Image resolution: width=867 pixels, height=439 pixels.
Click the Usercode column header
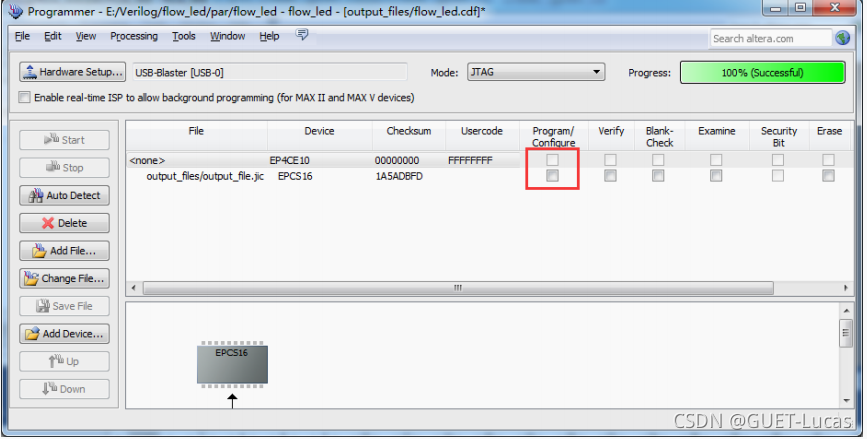pos(482,135)
